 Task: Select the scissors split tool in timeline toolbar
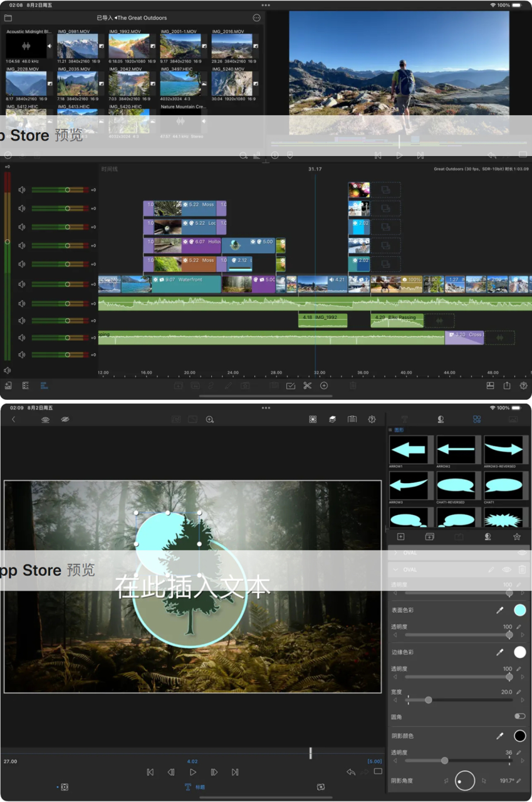[307, 385]
